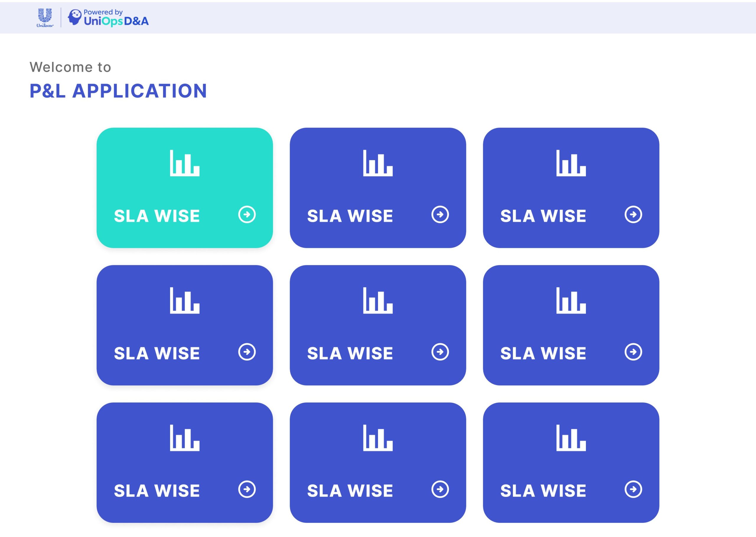Click bar chart icon on teal card
Viewport: 756px width, 537px height.
(x=185, y=163)
